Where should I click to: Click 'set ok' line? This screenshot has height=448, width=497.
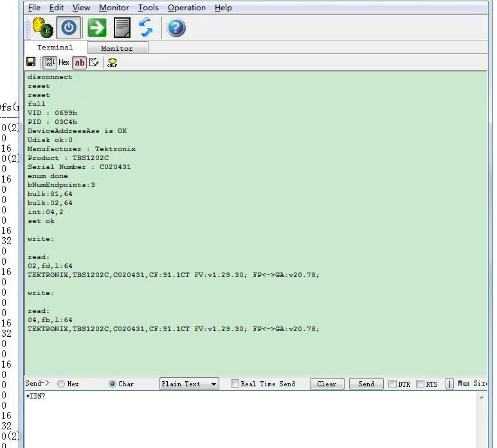click(x=41, y=221)
